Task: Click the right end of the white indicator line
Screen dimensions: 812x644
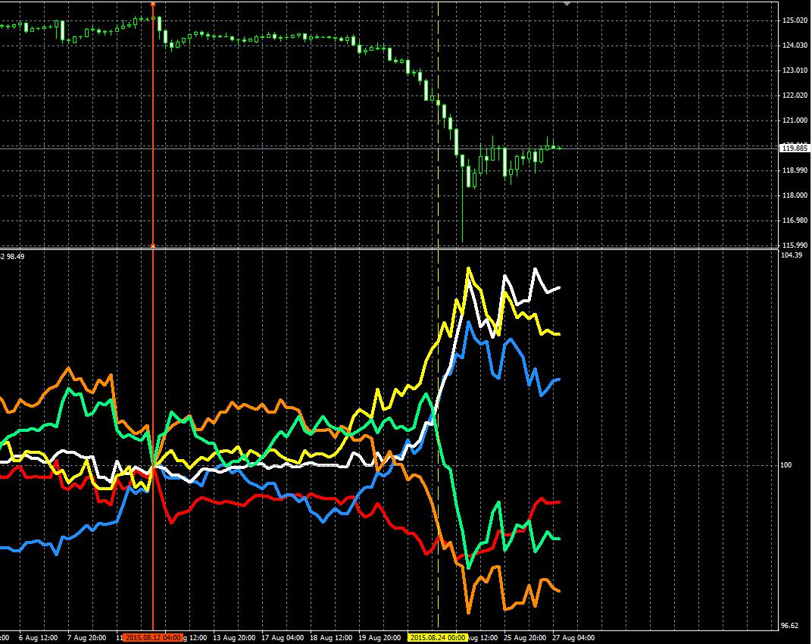Action: pyautogui.click(x=558, y=288)
